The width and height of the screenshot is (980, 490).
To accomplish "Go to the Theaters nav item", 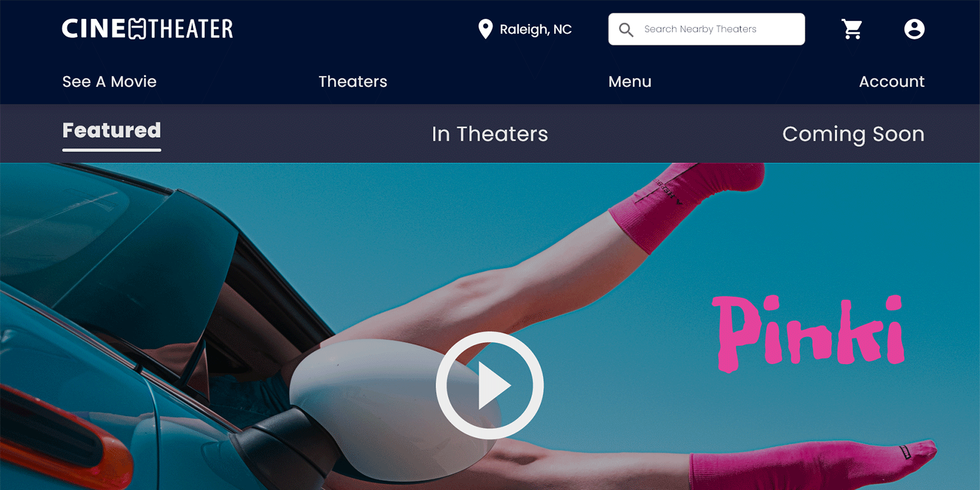I will click(x=353, y=81).
